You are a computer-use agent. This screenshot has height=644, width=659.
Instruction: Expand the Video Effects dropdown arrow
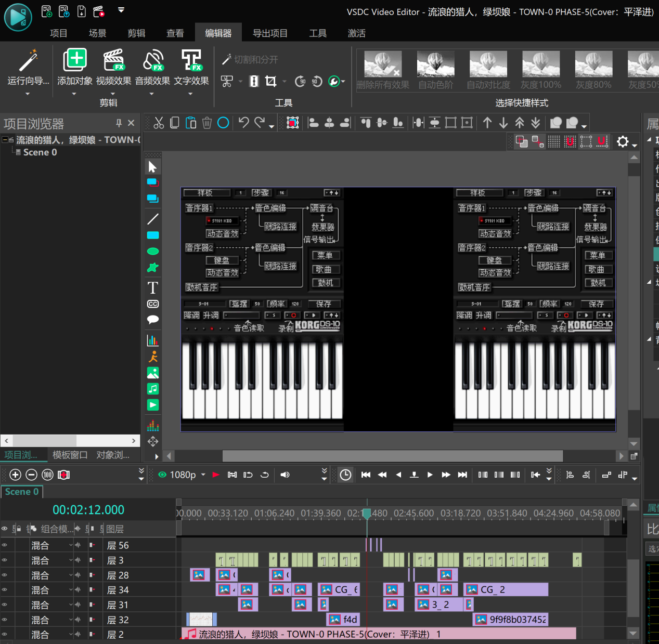tap(113, 94)
